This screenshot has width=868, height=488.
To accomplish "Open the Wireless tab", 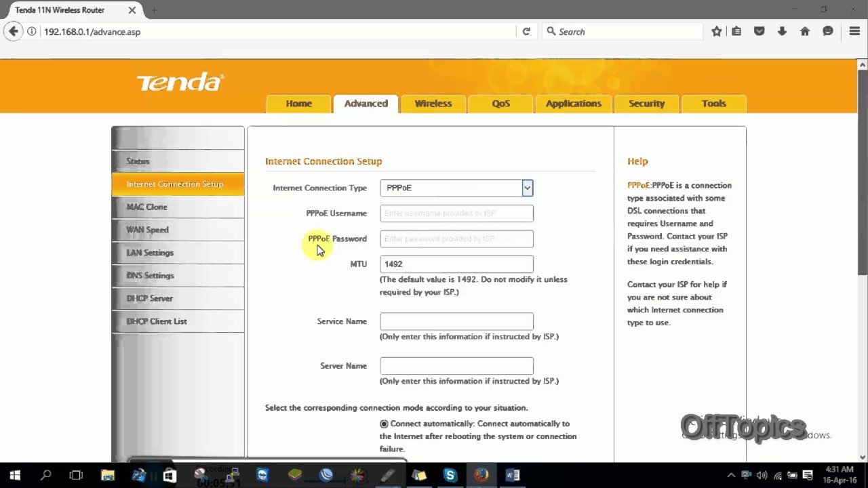I will click(x=433, y=104).
